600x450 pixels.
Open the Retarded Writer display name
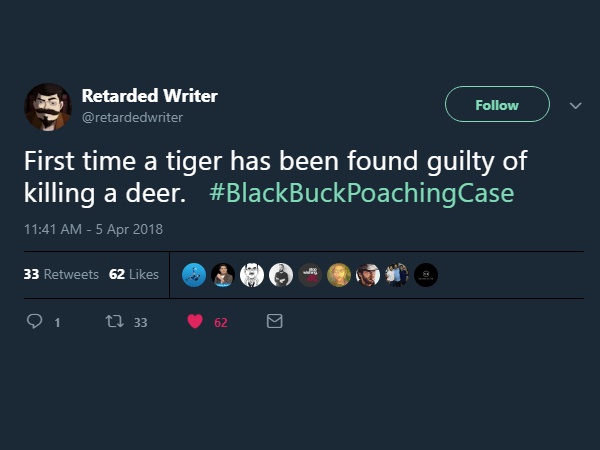tap(149, 96)
